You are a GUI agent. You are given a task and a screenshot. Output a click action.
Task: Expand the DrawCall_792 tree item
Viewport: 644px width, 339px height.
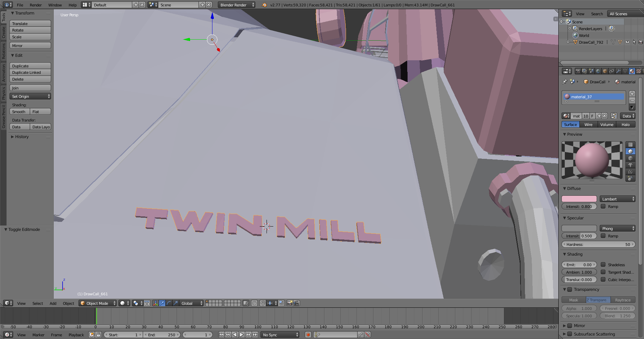(568, 42)
